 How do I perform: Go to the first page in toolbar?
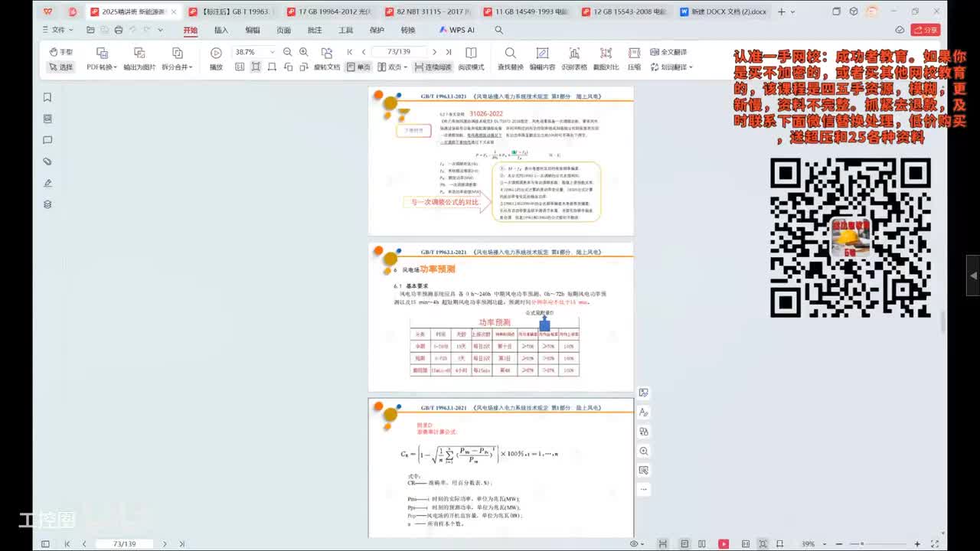click(x=350, y=52)
